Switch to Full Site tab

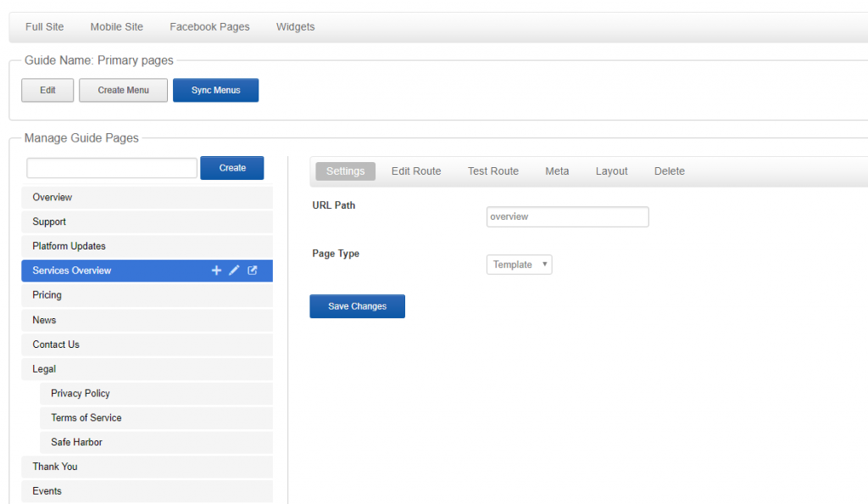pos(44,26)
